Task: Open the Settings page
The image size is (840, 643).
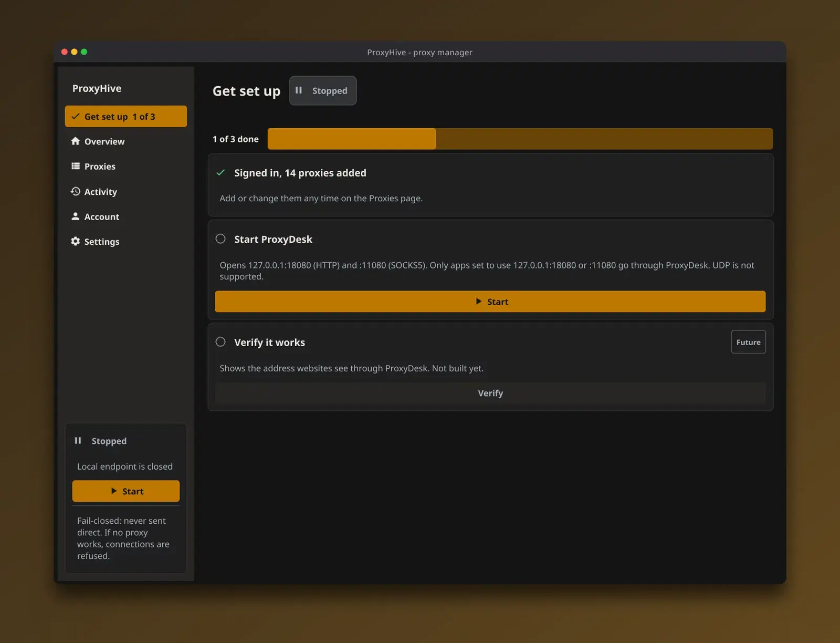Action: coord(125,241)
